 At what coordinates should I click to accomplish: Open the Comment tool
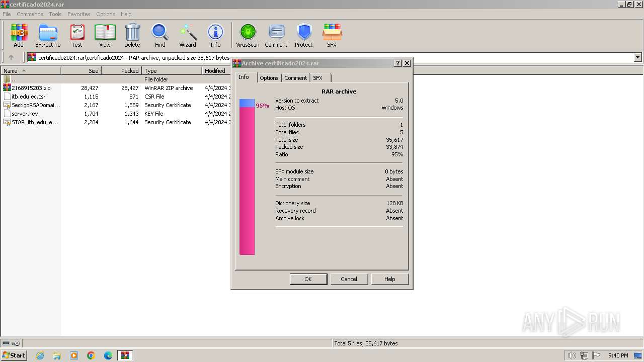(x=276, y=35)
